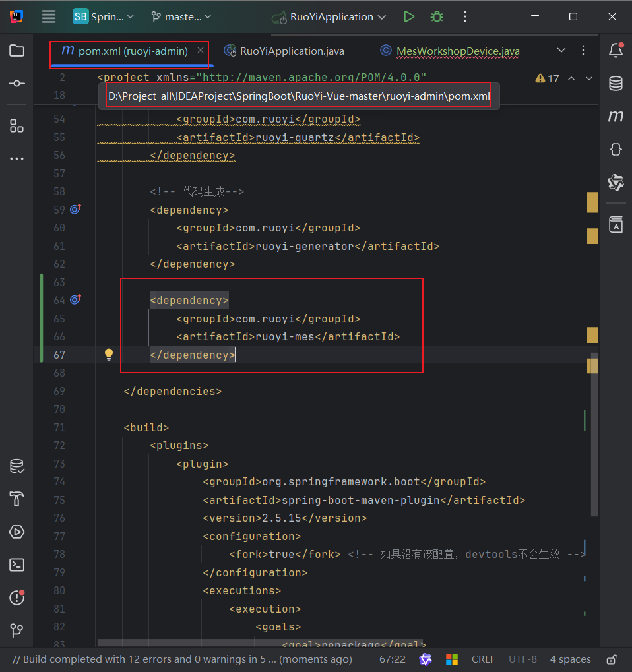This screenshot has height=672, width=632.
Task: Click line number 71 in the gutter
Action: tap(59, 427)
